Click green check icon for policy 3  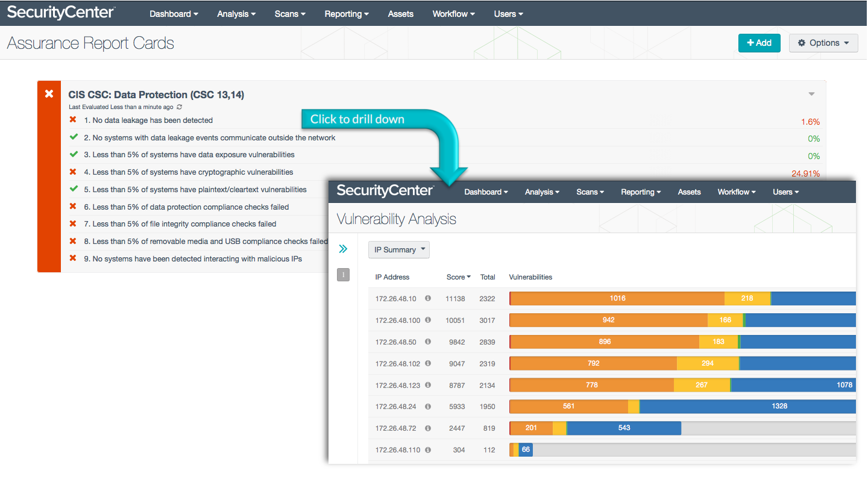click(x=74, y=154)
